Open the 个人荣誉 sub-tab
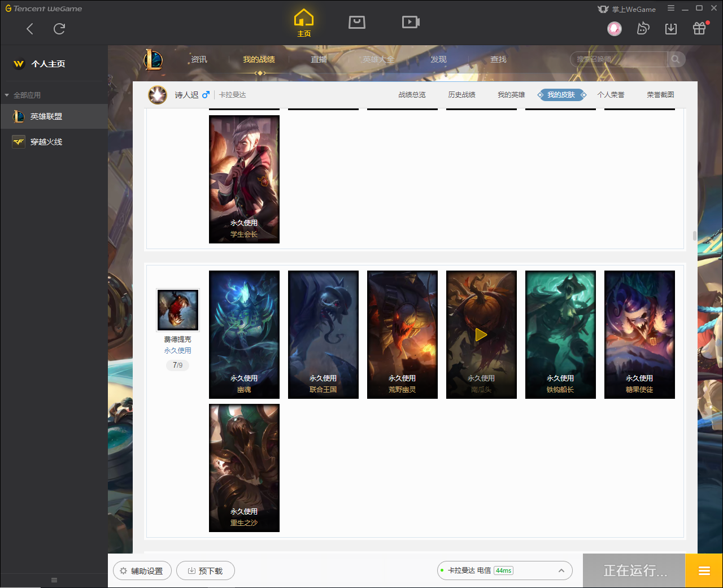Viewport: 723px width, 588px height. tap(611, 95)
